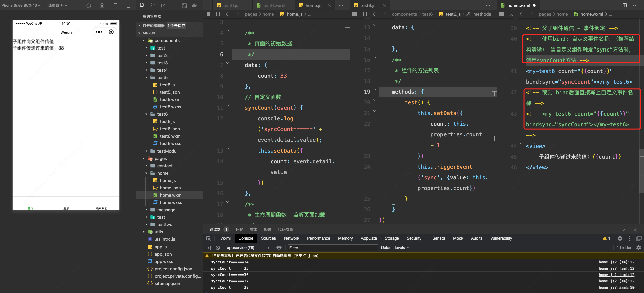Switch to the 终端 panel tab
Image resolution: width=644 pixels, height=293 pixels.
268,229
